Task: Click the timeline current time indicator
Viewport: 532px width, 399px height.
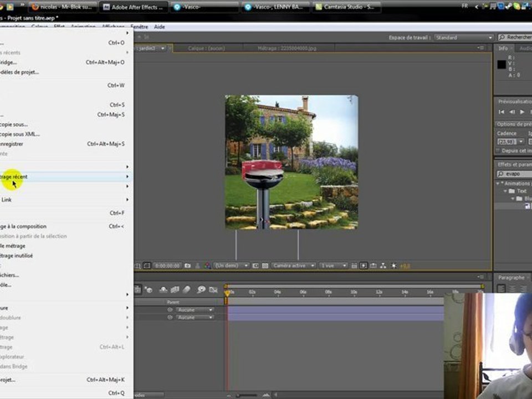Action: point(227,293)
